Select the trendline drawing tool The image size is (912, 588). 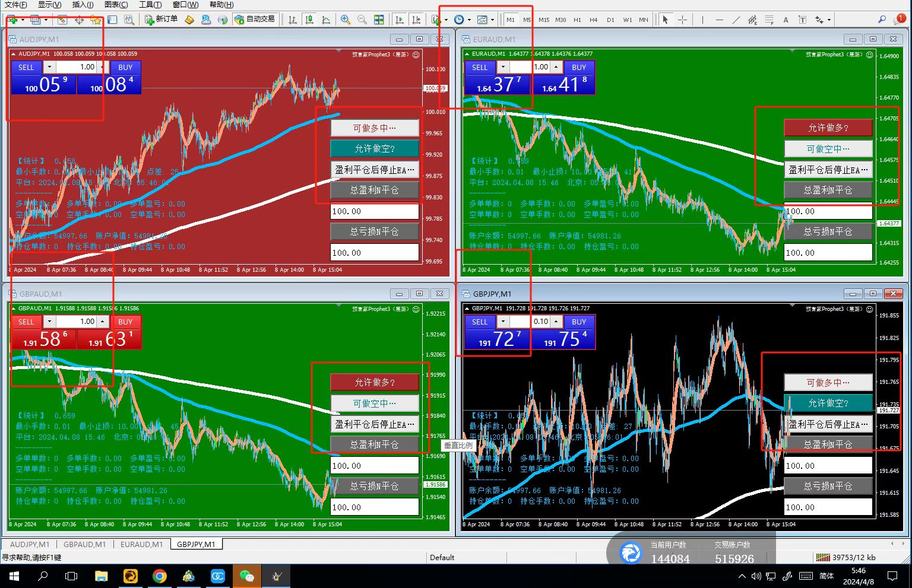click(736, 20)
